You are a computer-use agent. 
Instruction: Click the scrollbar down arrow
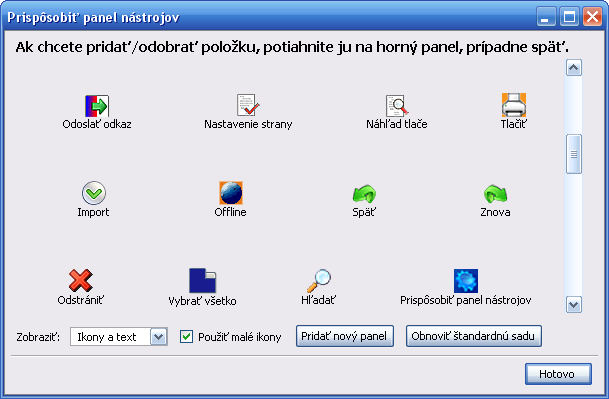(x=574, y=305)
